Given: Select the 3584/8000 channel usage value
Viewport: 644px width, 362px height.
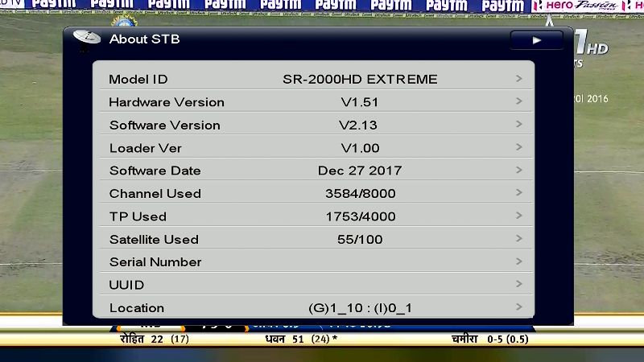Looking at the screenshot, I should (360, 194).
